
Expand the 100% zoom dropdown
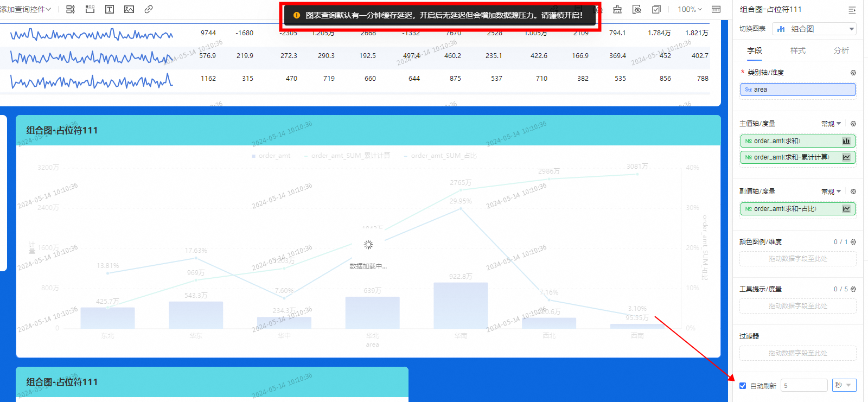pos(689,9)
